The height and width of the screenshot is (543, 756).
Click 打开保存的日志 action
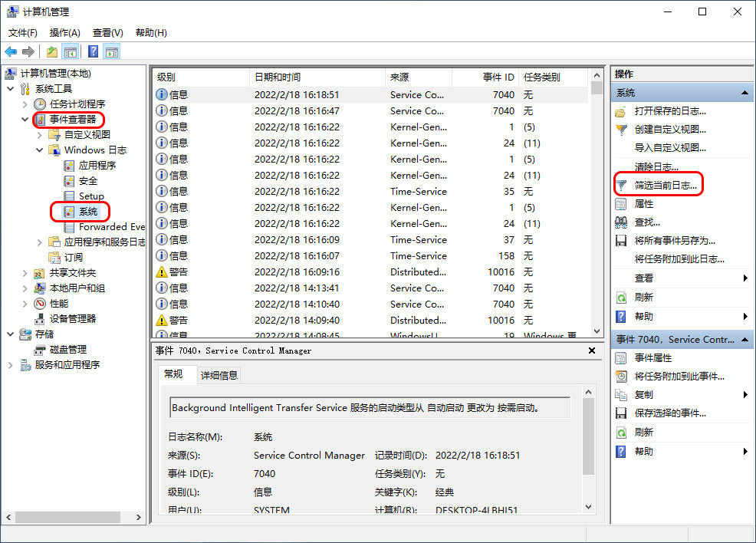pyautogui.click(x=670, y=111)
